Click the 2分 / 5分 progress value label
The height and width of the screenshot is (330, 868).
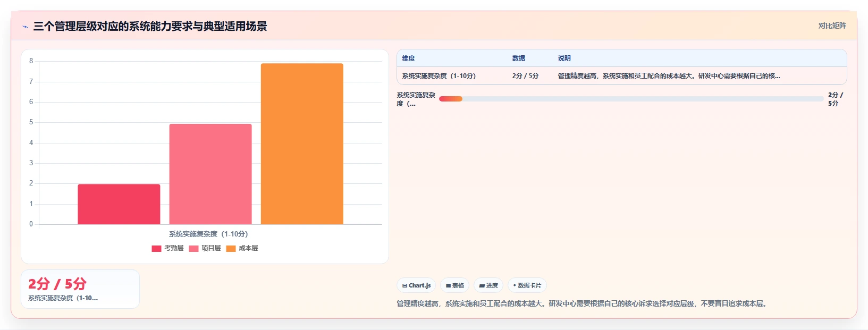click(835, 99)
